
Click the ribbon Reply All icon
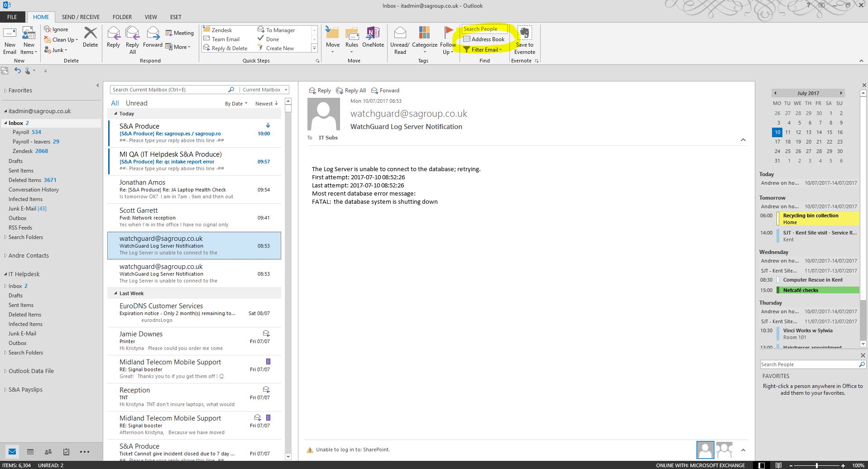[132, 40]
